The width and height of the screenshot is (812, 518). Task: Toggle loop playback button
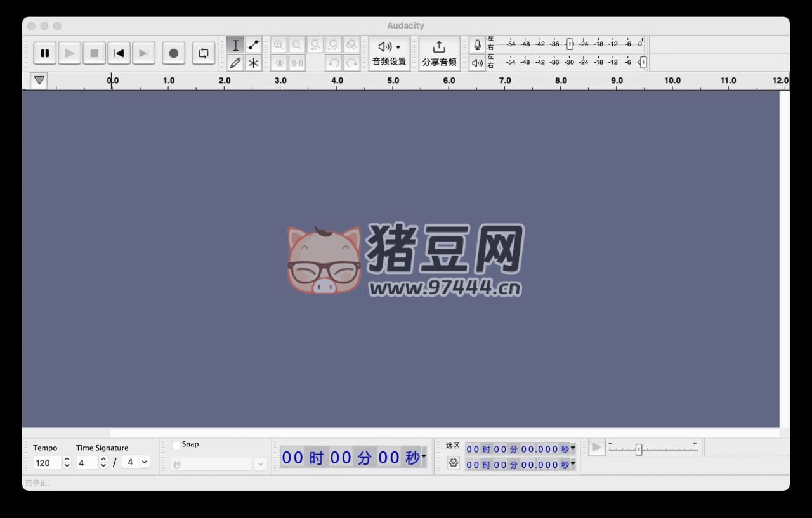[x=203, y=53]
